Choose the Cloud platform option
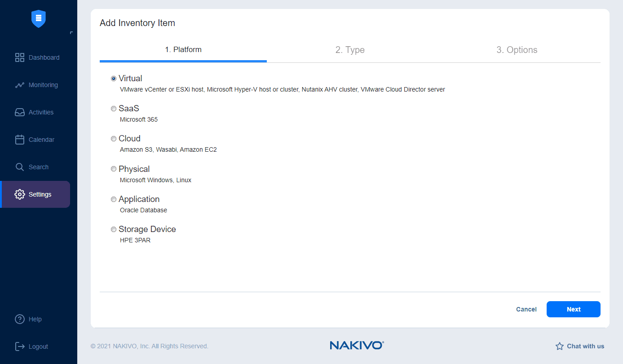 click(114, 139)
